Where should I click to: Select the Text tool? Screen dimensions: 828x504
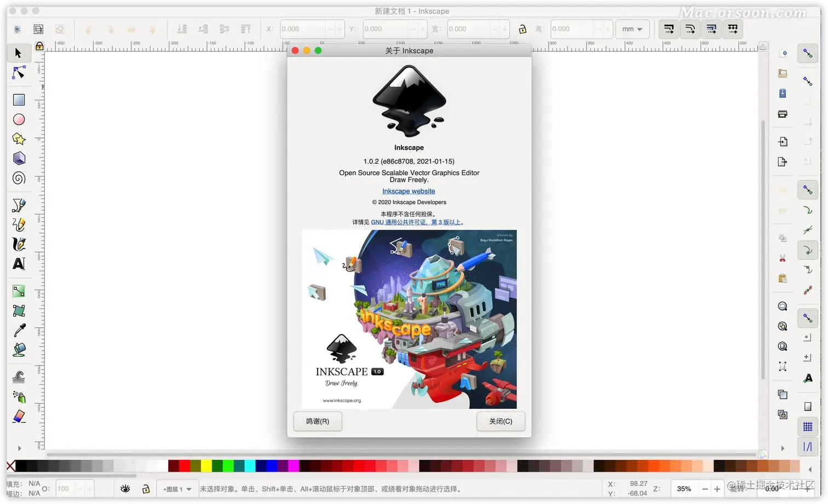(19, 264)
